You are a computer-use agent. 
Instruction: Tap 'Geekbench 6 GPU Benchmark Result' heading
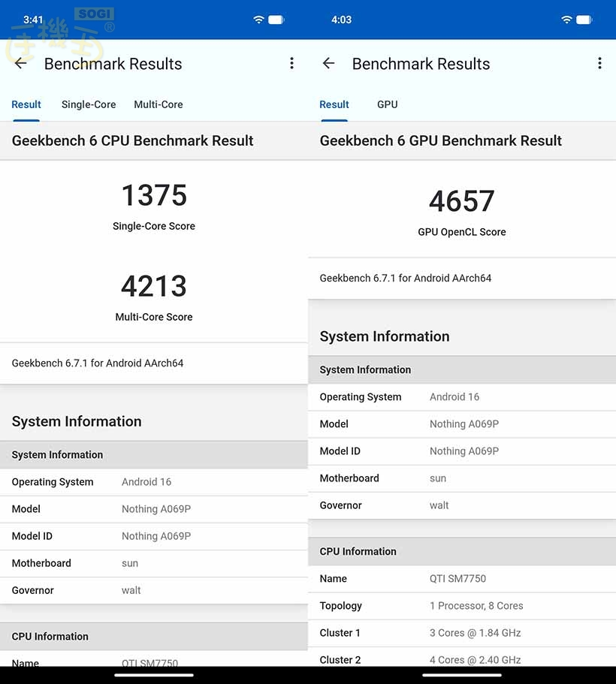click(441, 141)
